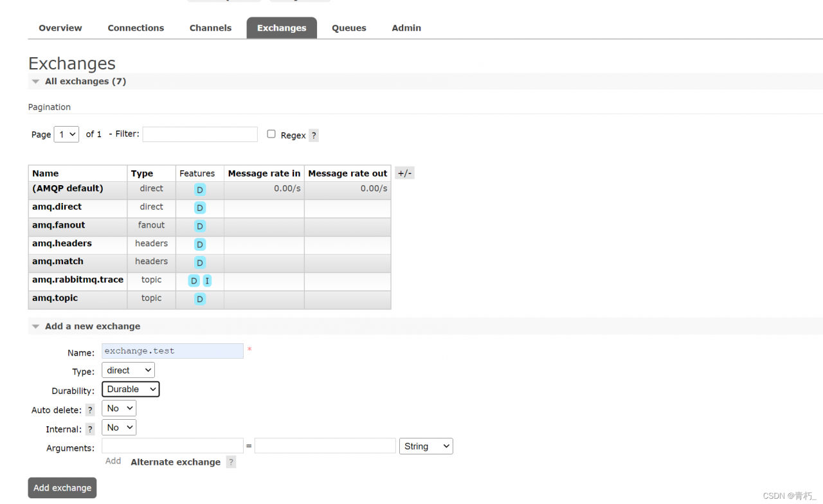Click the D badge for (AMQP default)
The height and width of the screenshot is (504, 823).
pyautogui.click(x=200, y=190)
